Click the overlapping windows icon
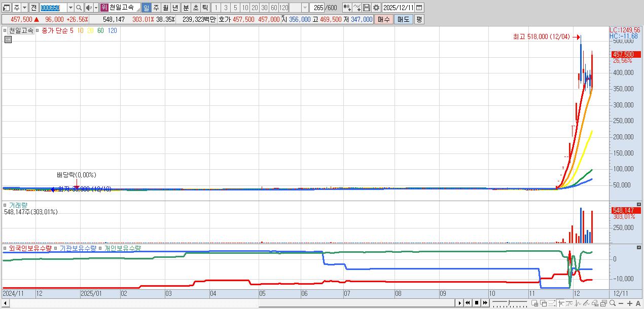 pos(544,303)
